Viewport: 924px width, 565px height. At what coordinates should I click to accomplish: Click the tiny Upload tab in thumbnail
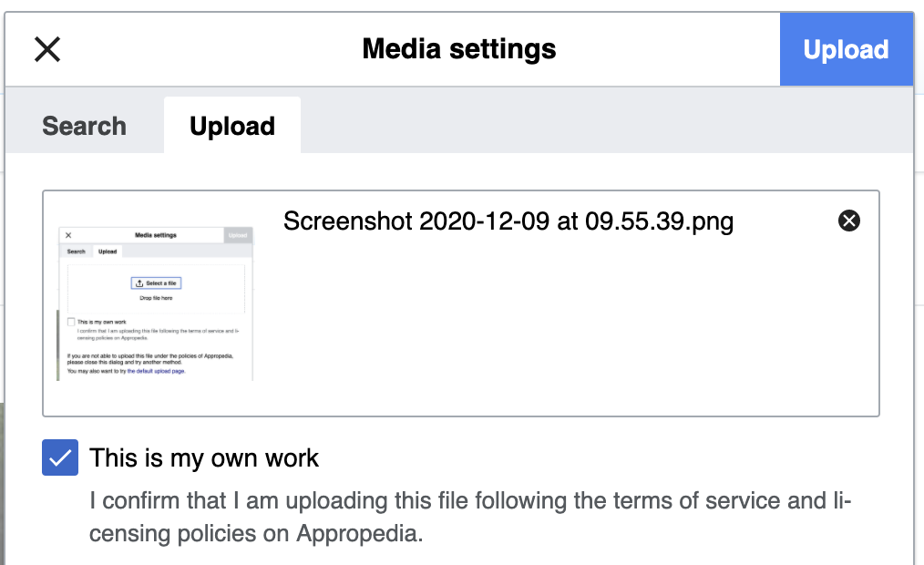(x=108, y=252)
